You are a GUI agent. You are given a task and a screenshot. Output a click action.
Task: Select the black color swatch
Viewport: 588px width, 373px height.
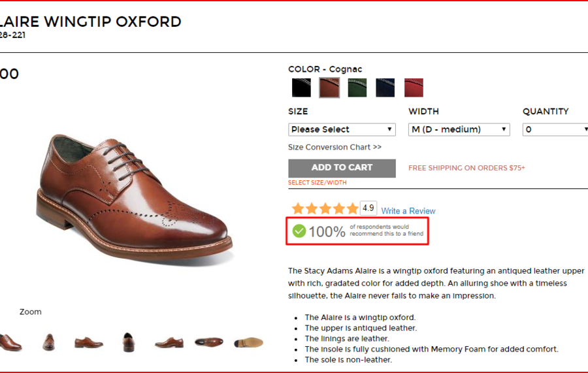pos(301,88)
